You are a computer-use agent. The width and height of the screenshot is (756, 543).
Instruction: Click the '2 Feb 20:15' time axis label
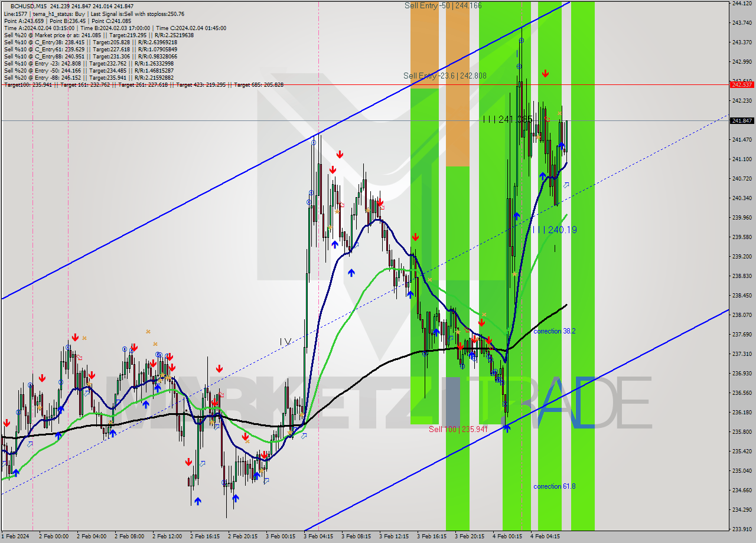click(243, 537)
